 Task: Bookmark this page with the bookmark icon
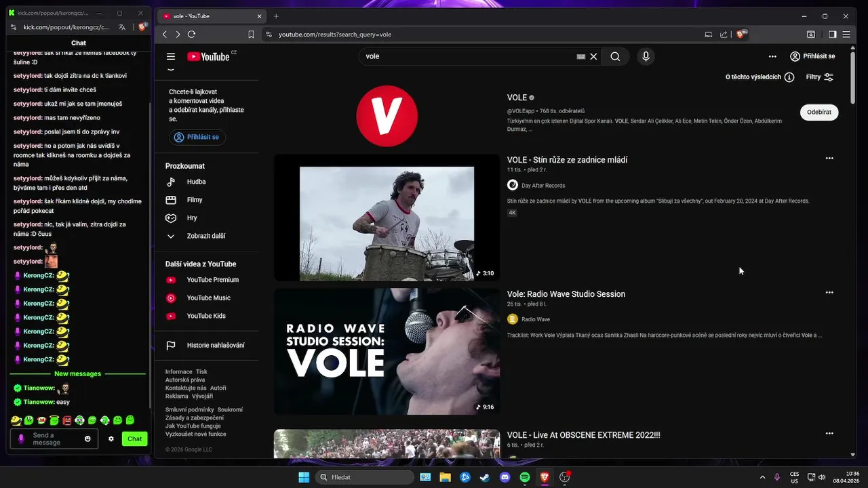point(252,35)
